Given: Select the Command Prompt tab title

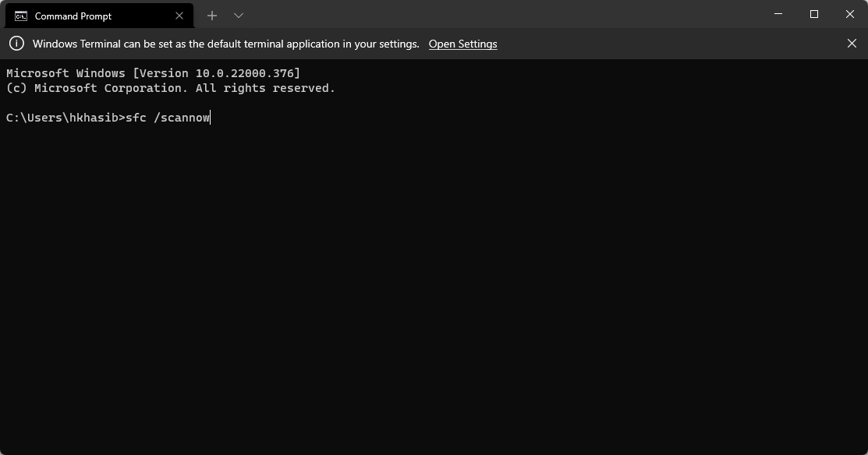Looking at the screenshot, I should point(73,16).
